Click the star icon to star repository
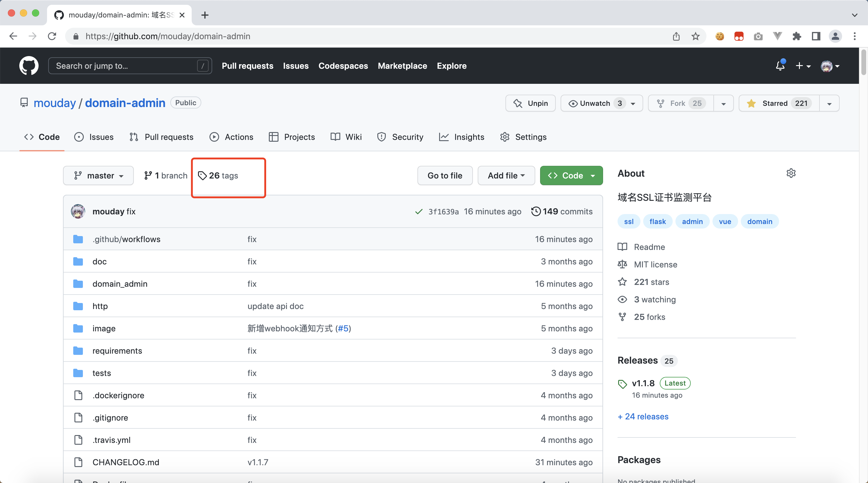The height and width of the screenshot is (483, 868). coord(753,103)
